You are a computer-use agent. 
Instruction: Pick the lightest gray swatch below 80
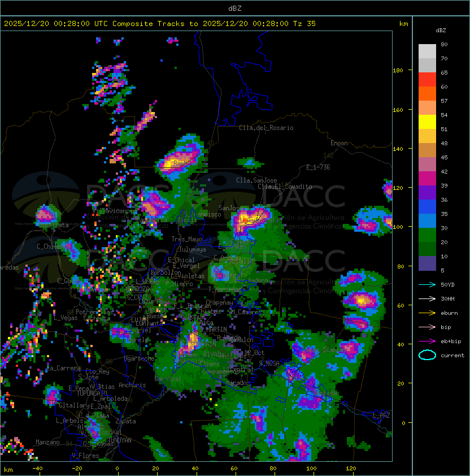coord(427,51)
